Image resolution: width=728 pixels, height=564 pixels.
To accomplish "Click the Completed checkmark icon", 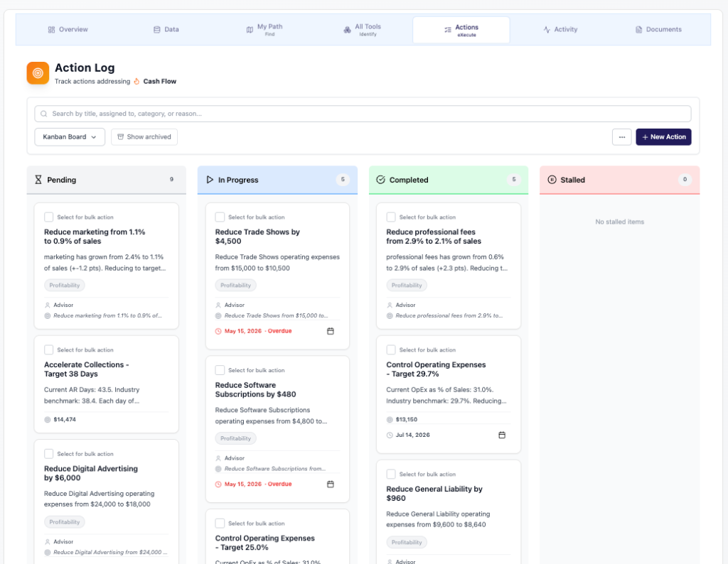I will [x=381, y=180].
